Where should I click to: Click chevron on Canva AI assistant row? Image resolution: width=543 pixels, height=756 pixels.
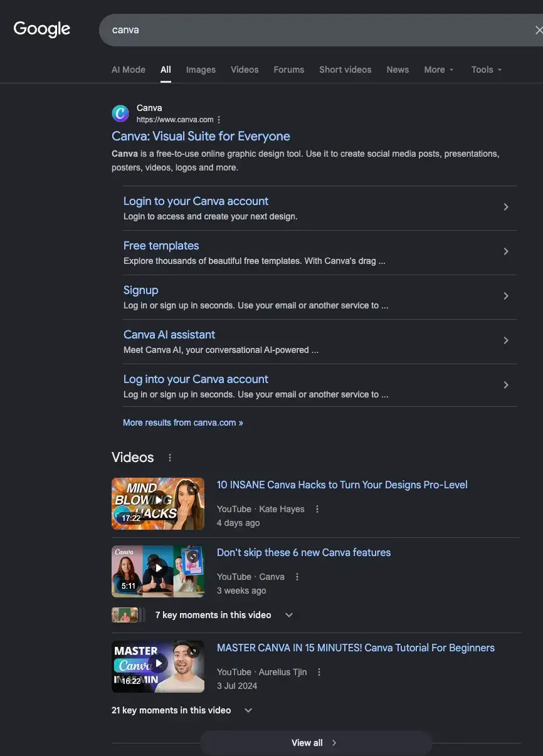click(x=506, y=340)
